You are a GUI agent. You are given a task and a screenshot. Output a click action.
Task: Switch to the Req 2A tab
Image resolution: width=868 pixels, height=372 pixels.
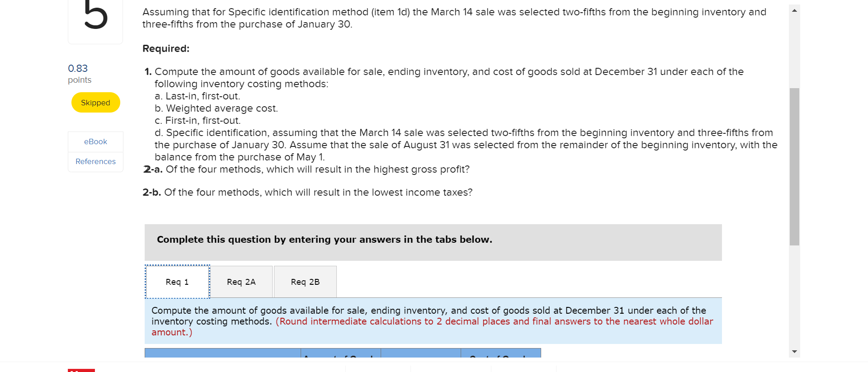pos(242,282)
